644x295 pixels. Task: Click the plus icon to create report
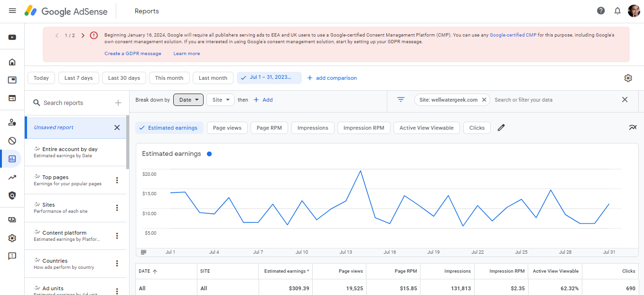(118, 103)
